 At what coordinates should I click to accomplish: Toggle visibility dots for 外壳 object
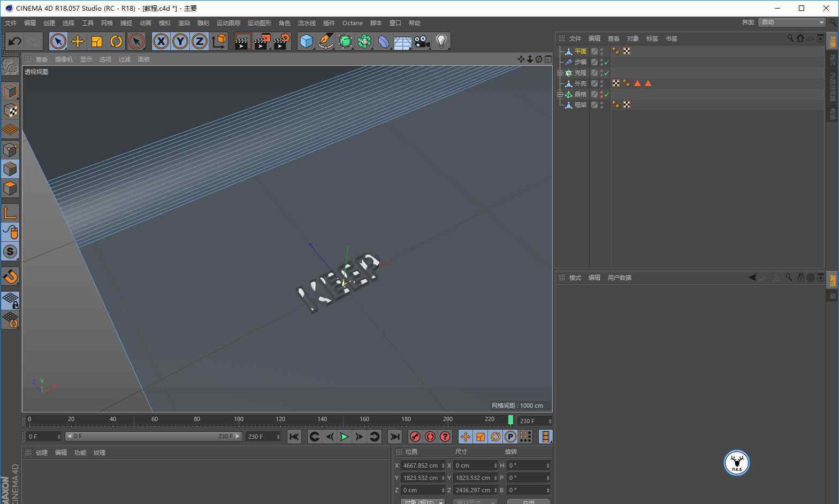[601, 83]
